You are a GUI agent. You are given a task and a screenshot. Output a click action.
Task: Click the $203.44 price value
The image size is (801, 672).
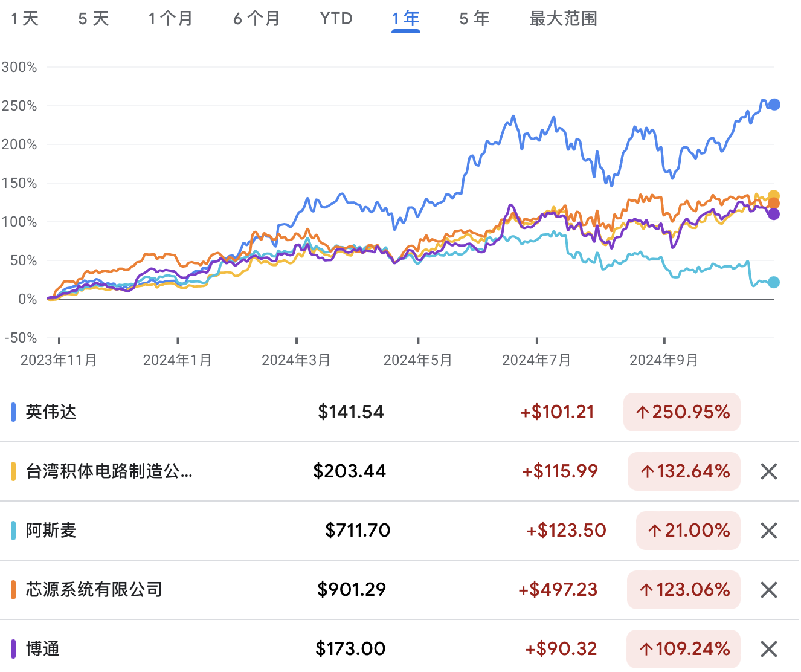click(x=350, y=471)
